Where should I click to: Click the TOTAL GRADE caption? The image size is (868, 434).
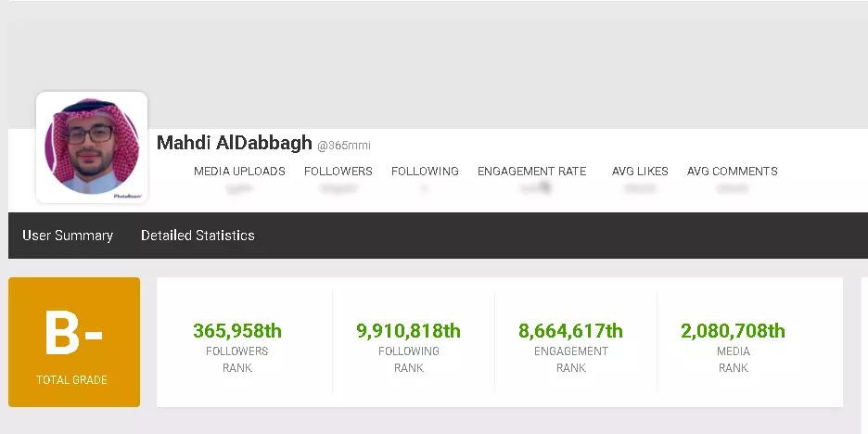click(72, 380)
